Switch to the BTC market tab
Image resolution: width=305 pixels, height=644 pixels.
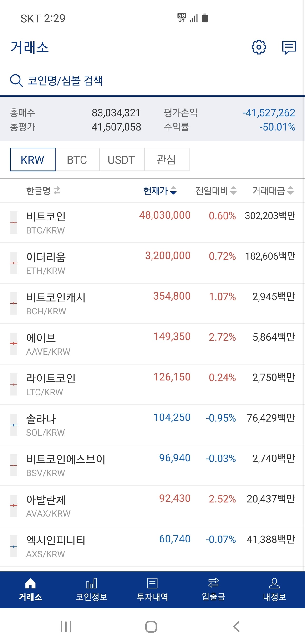tap(77, 159)
